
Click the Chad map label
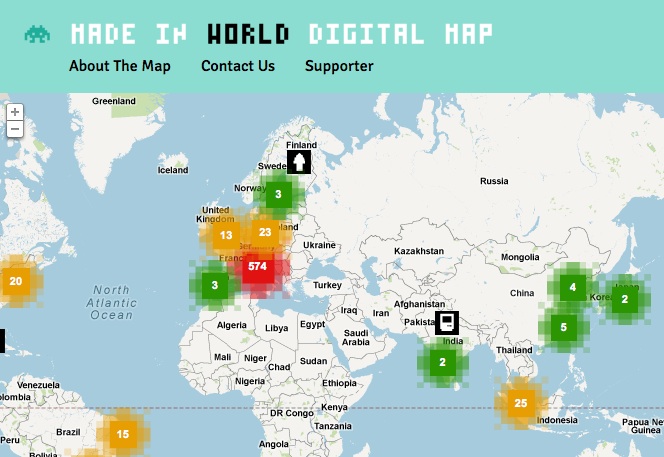point(279,367)
